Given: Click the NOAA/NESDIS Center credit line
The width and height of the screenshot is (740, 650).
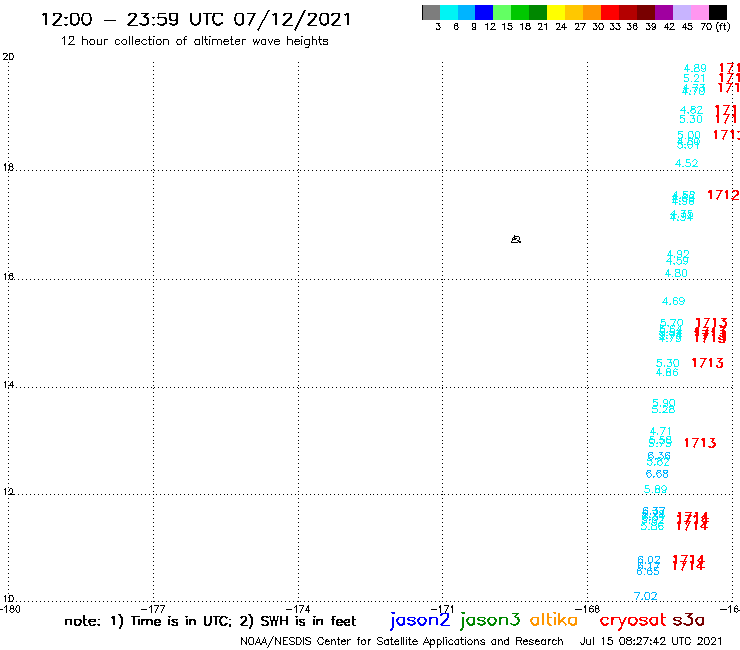Looking at the screenshot, I should tap(402, 641).
